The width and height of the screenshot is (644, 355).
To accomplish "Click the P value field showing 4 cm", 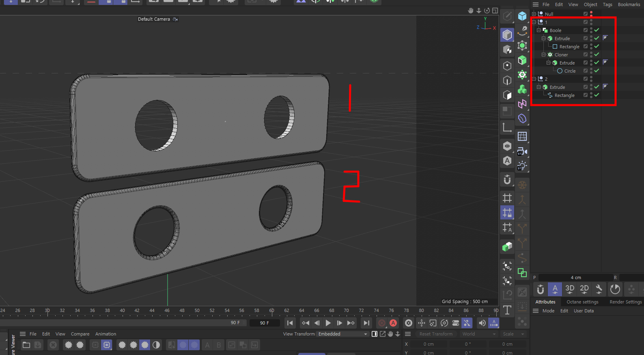I will pos(575,278).
